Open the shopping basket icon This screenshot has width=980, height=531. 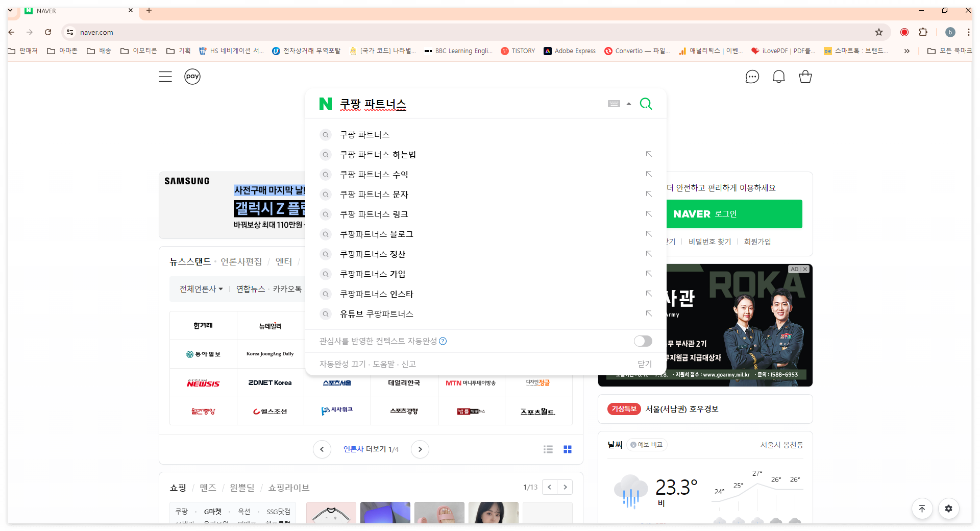click(x=805, y=77)
